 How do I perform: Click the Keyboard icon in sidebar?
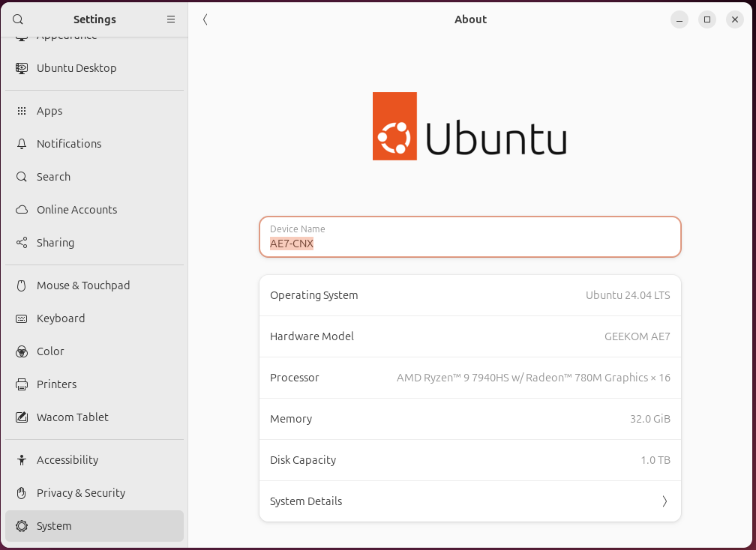(x=22, y=318)
